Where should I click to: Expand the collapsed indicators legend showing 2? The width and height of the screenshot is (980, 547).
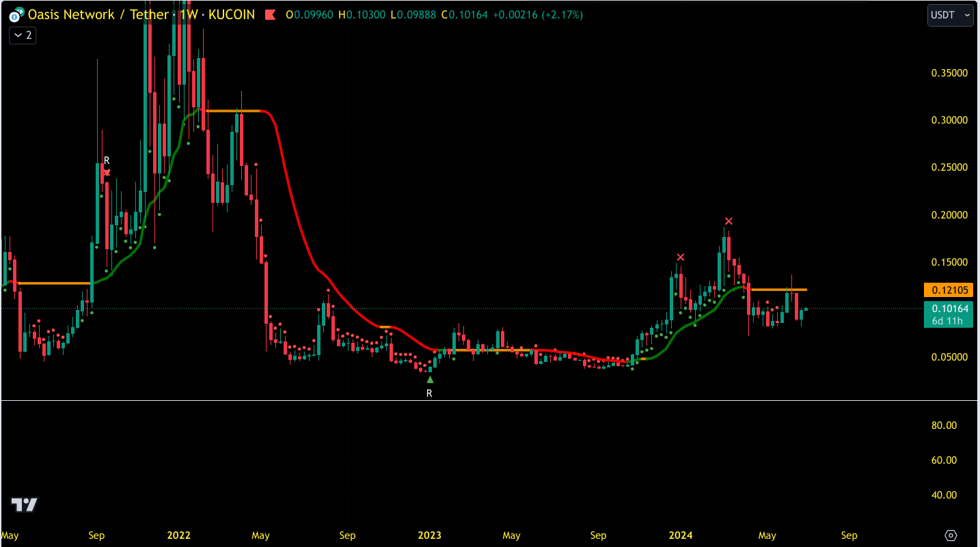pos(23,35)
